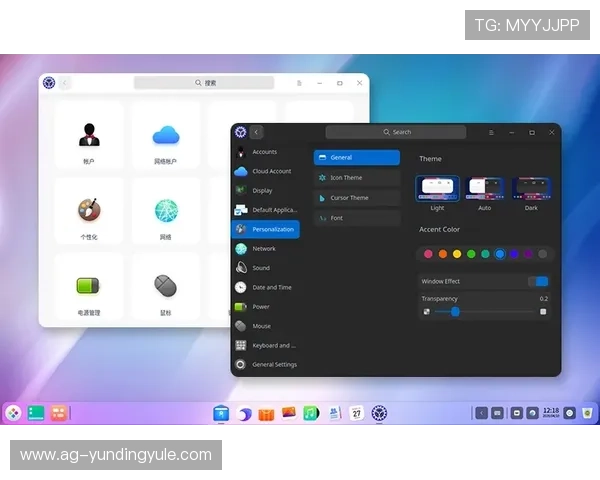Switch to the Icon Theme tab
The height and width of the screenshot is (480, 600).
(x=356, y=177)
